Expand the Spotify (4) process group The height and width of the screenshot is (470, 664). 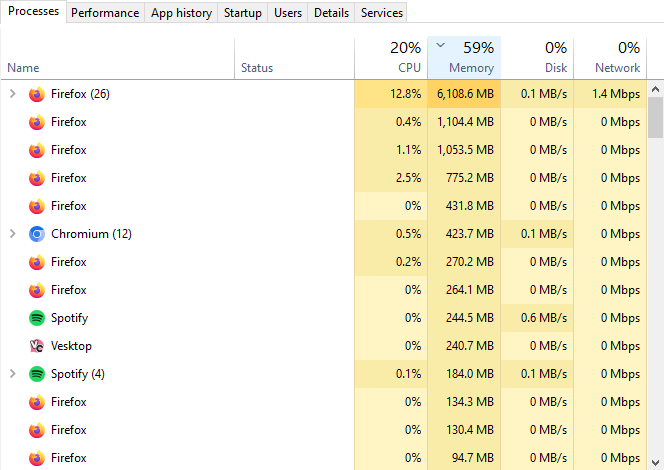point(13,373)
